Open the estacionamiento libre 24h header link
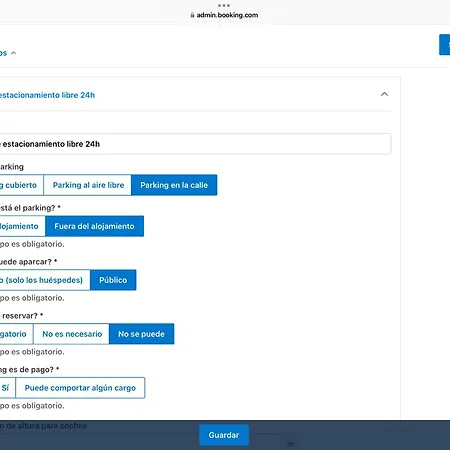 (47, 95)
